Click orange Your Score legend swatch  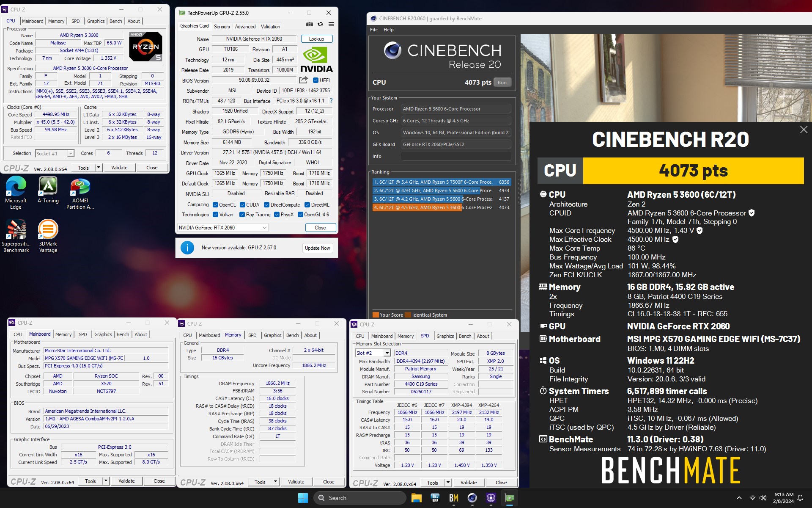tap(375, 315)
